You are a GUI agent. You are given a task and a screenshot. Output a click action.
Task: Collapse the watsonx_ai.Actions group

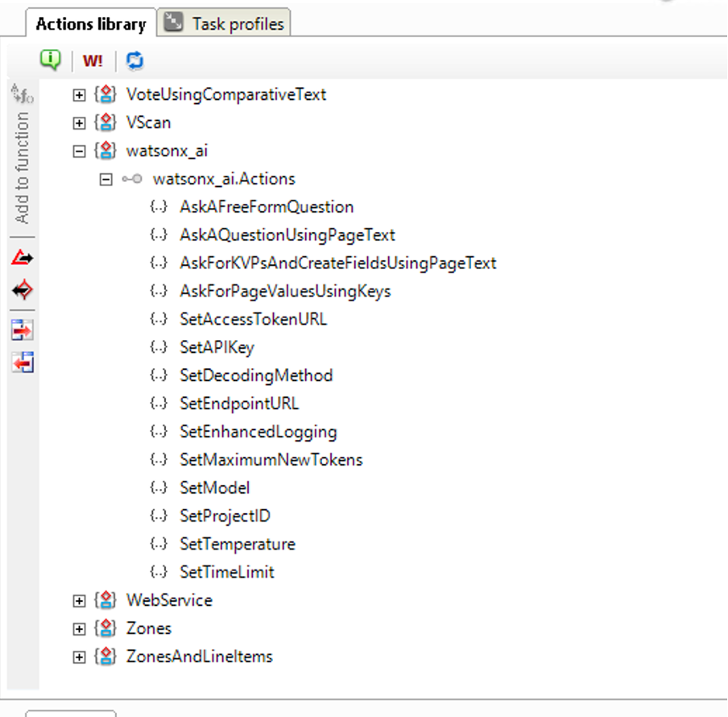(x=105, y=179)
